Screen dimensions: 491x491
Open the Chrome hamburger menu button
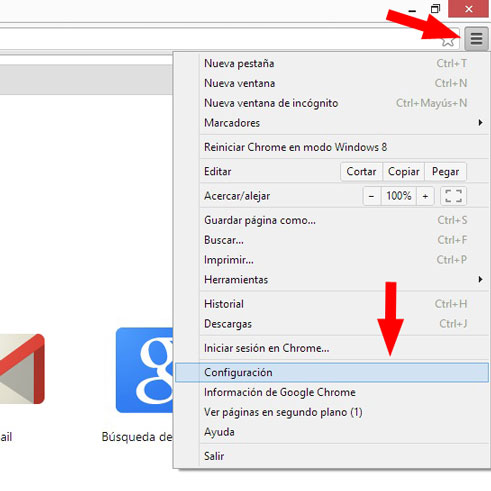[x=476, y=39]
